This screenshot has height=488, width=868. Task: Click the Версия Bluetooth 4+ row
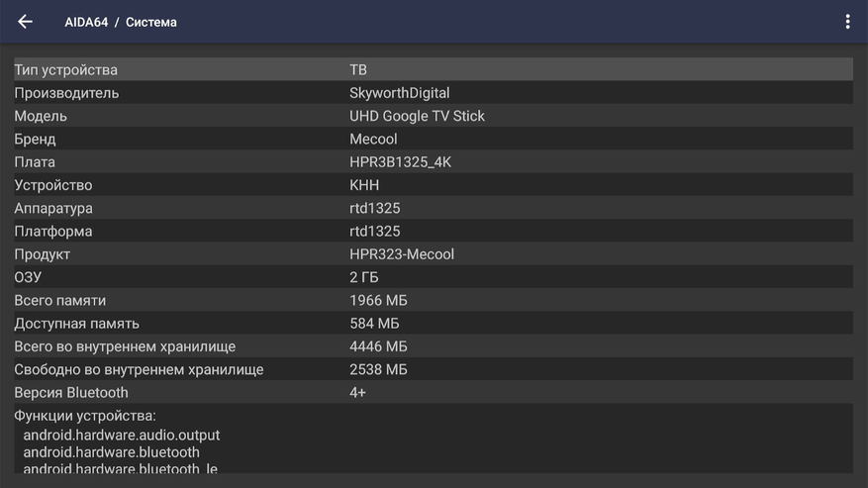[433, 393]
